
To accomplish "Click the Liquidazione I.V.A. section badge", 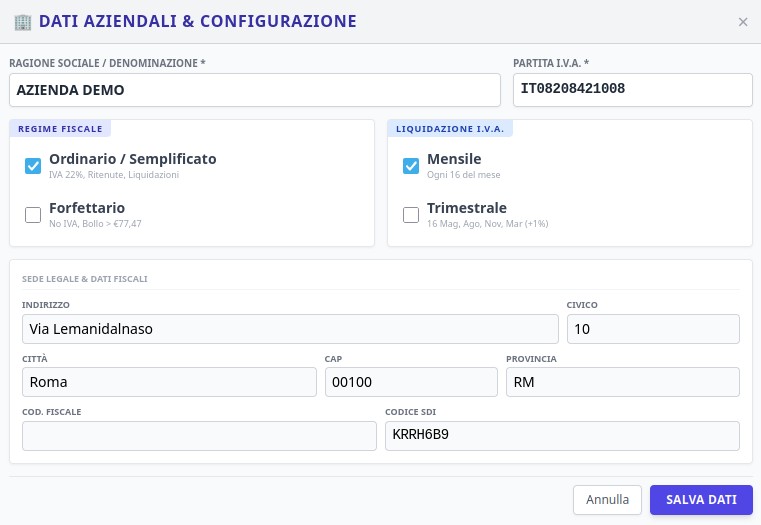I will click(451, 128).
